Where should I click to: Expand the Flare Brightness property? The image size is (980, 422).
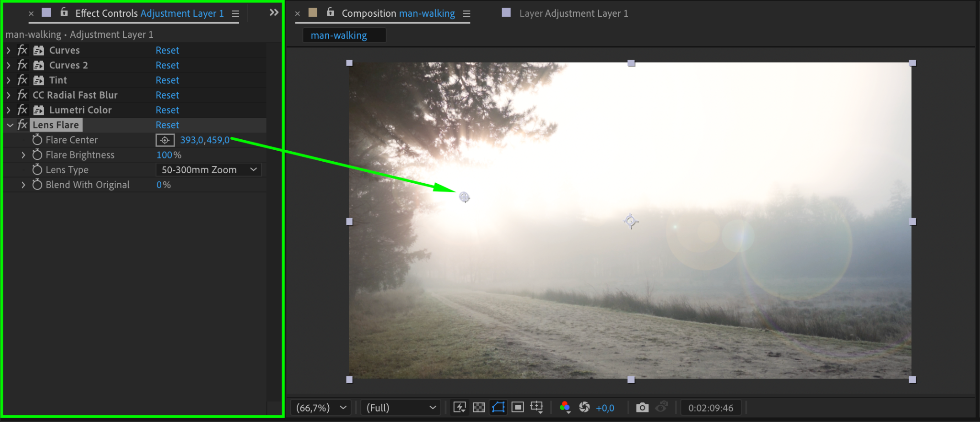23,155
